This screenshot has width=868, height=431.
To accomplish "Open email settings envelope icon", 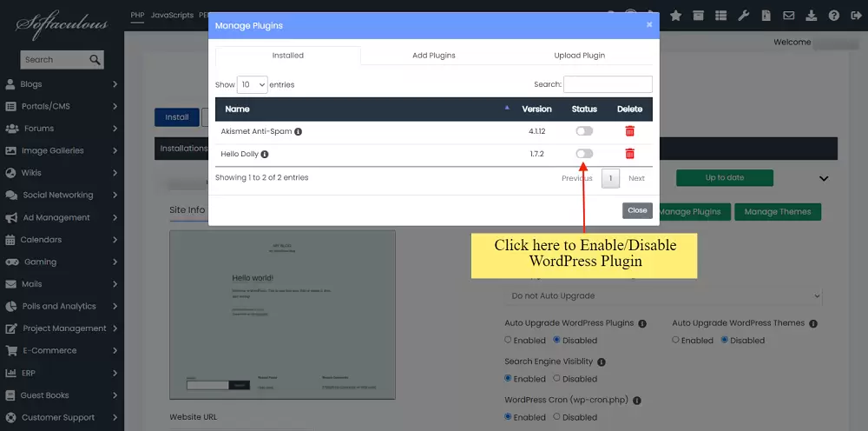I will click(789, 16).
